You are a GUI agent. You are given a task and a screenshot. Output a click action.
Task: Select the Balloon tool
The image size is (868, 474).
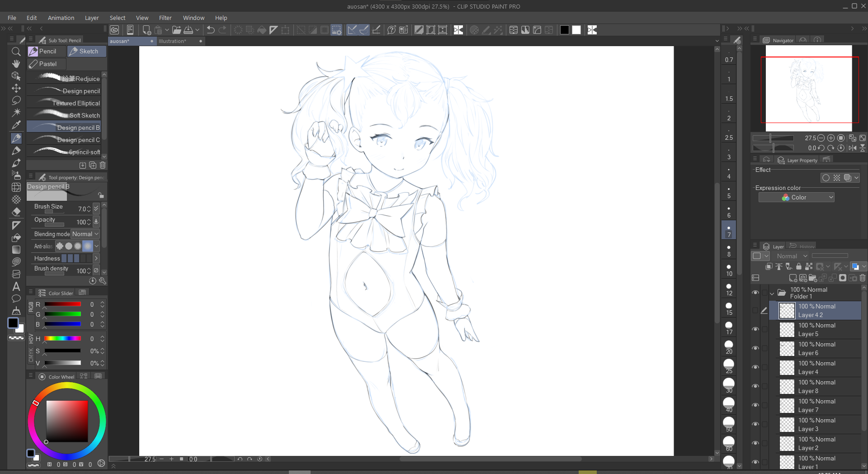click(16, 299)
